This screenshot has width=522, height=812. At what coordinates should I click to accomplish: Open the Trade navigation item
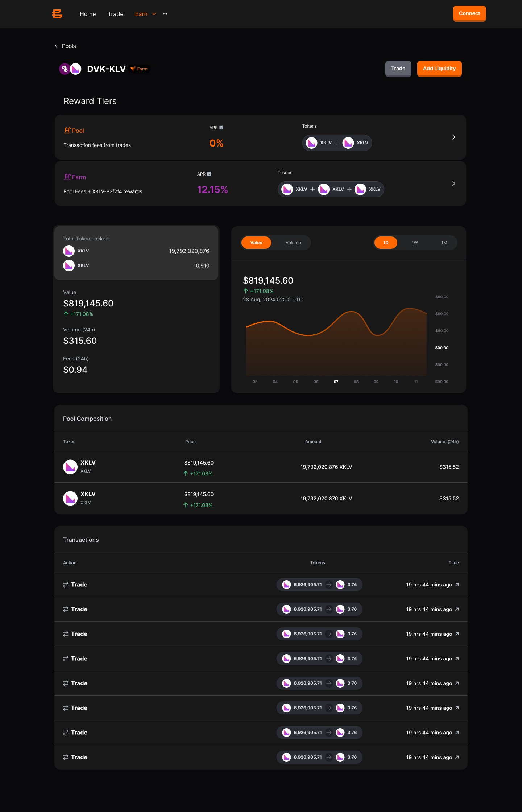pos(116,14)
